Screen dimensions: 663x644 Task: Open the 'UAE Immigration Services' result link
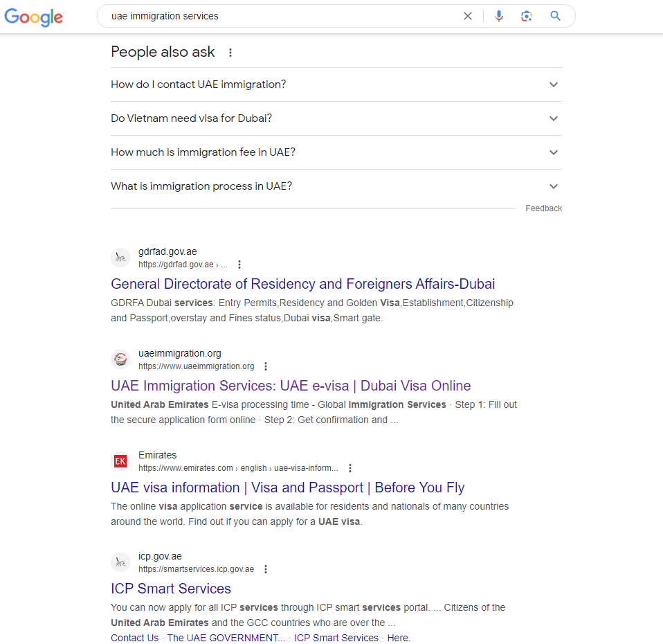pyautogui.click(x=291, y=385)
